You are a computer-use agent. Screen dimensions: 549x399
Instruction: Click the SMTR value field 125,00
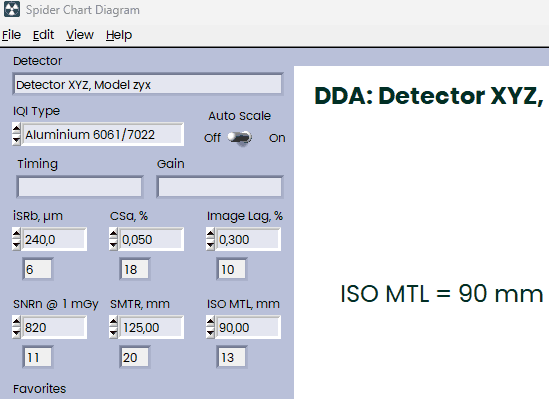pos(151,327)
